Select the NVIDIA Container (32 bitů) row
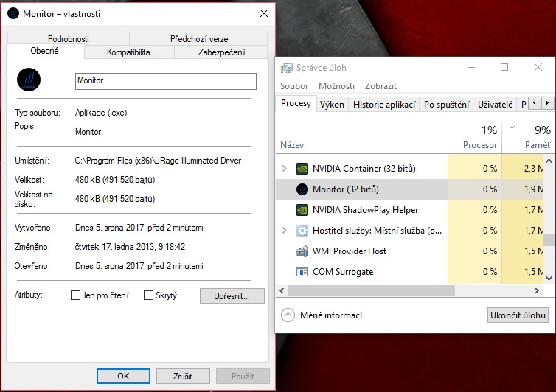The image size is (556, 392). click(x=409, y=168)
